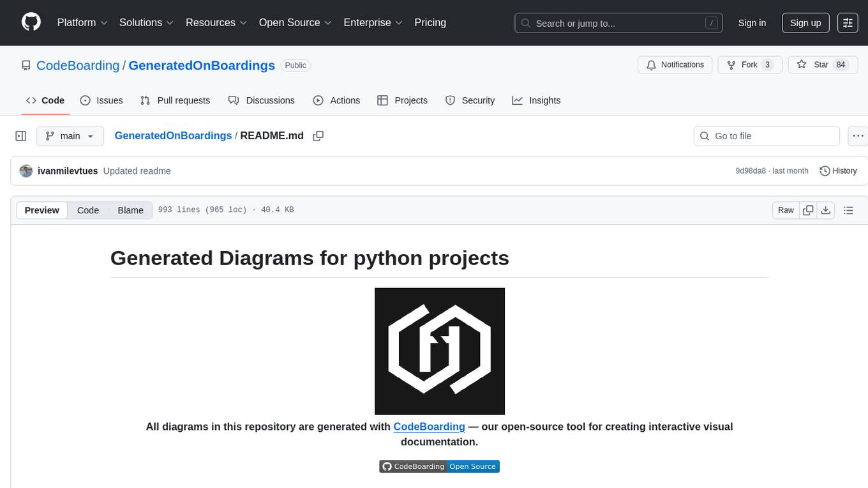Image resolution: width=868 pixels, height=488 pixels.
Task: Expand the Enterprise menu
Action: pyautogui.click(x=373, y=22)
